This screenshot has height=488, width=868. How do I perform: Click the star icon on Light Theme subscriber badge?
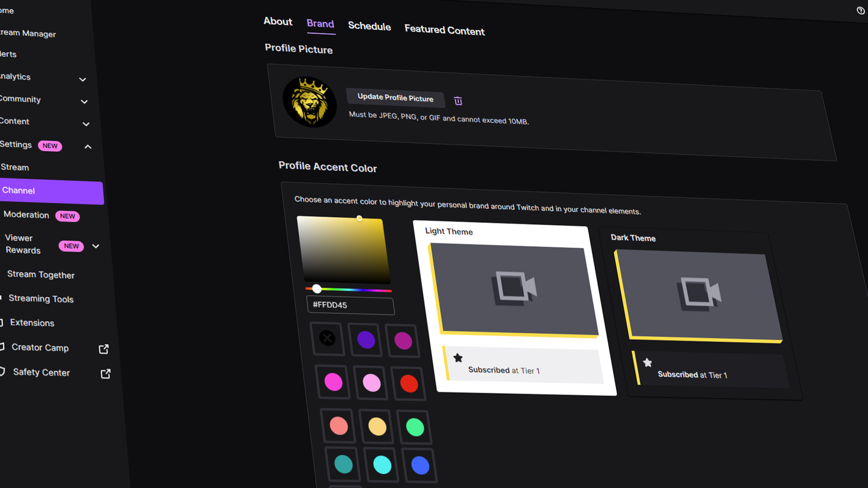(458, 358)
